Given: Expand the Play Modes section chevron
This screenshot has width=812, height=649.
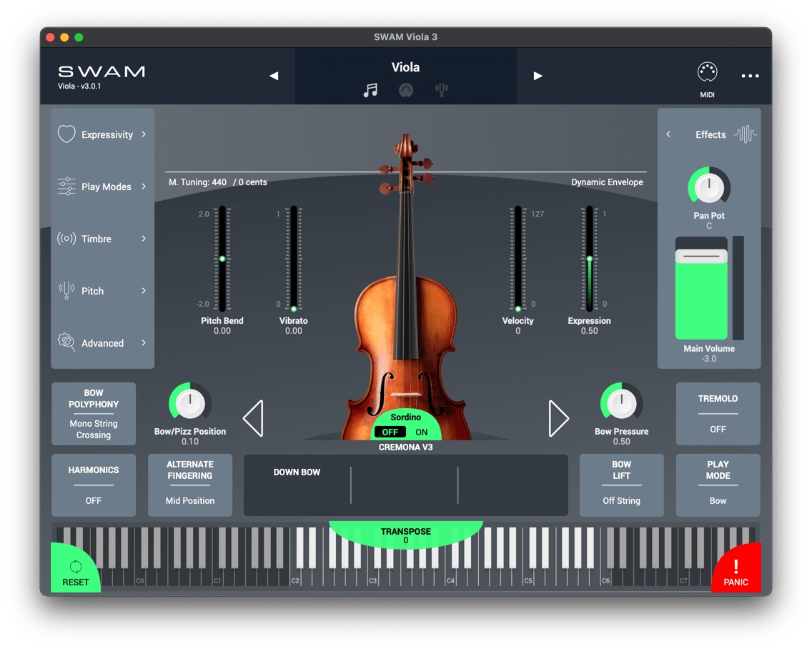Looking at the screenshot, I should [144, 187].
